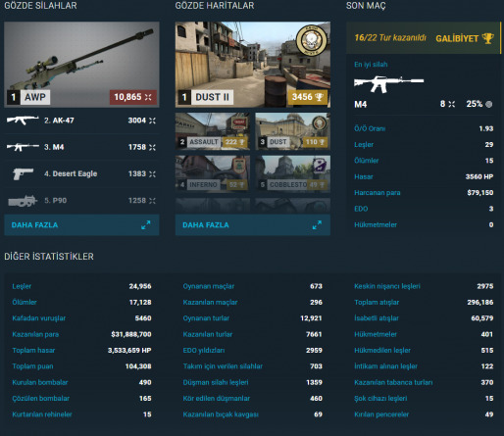Click the GÖZDE HARİTALAR heading
Image resolution: width=504 pixels, height=436 pixels.
[x=215, y=6]
